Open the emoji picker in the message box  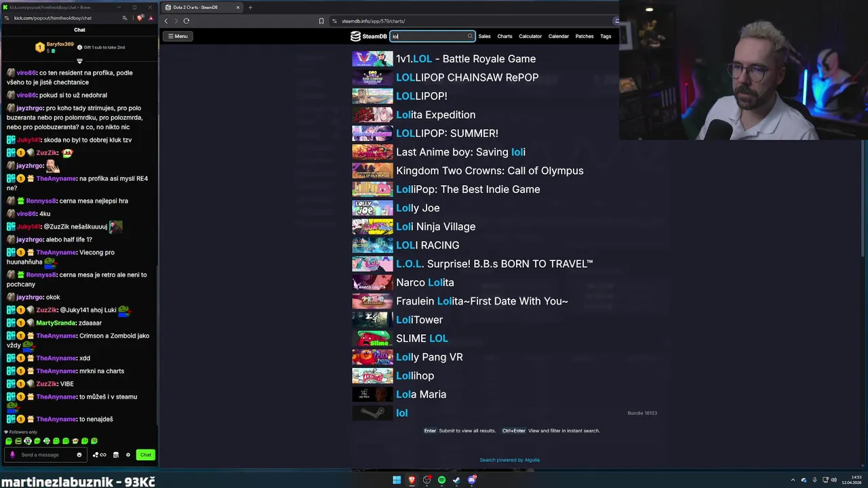(x=79, y=455)
